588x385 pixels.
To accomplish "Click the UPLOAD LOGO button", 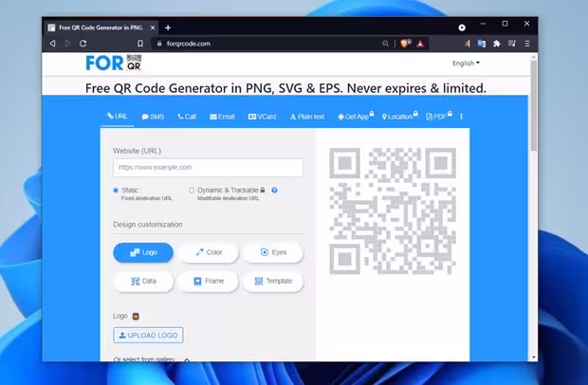I will [x=148, y=335].
